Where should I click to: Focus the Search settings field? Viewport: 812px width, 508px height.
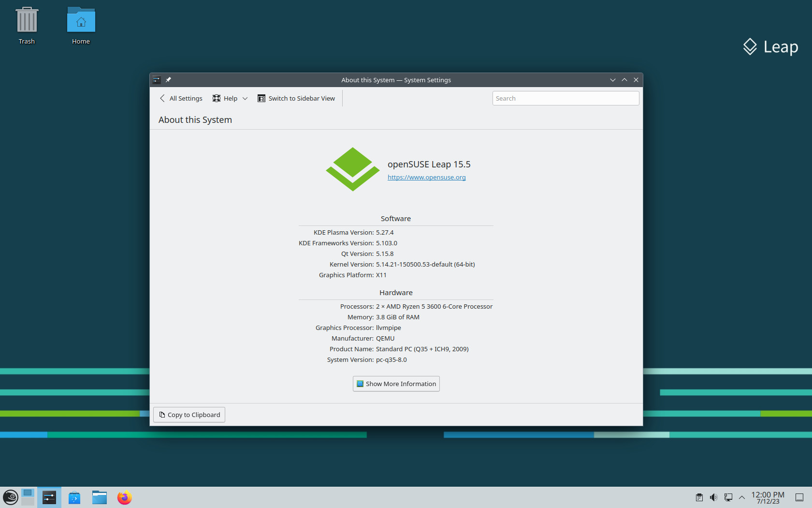[565, 98]
